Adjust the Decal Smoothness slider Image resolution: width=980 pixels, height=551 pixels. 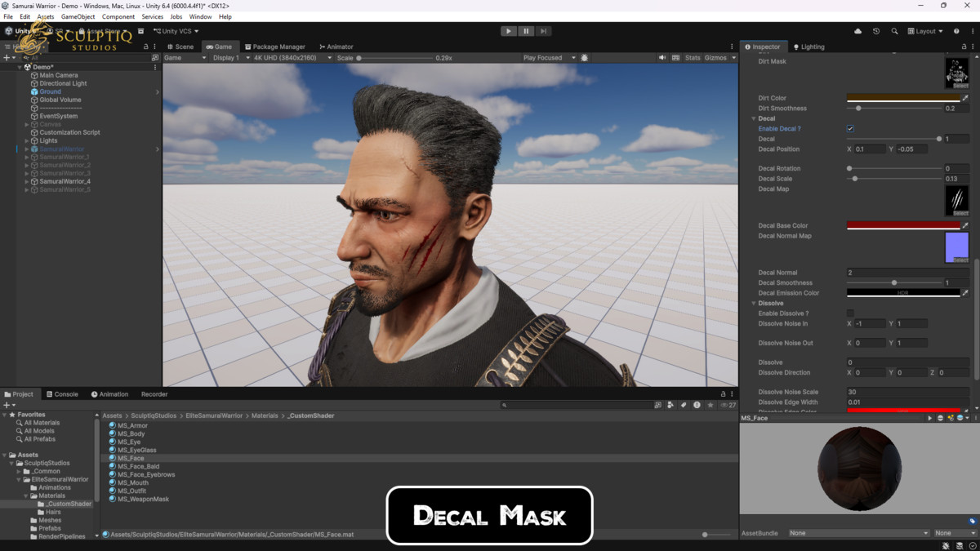tap(895, 283)
